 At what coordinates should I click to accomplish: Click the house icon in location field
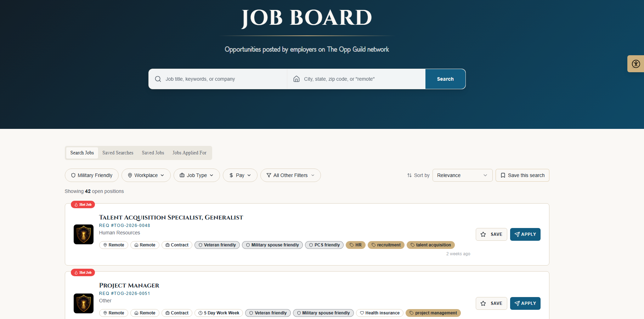pos(296,79)
